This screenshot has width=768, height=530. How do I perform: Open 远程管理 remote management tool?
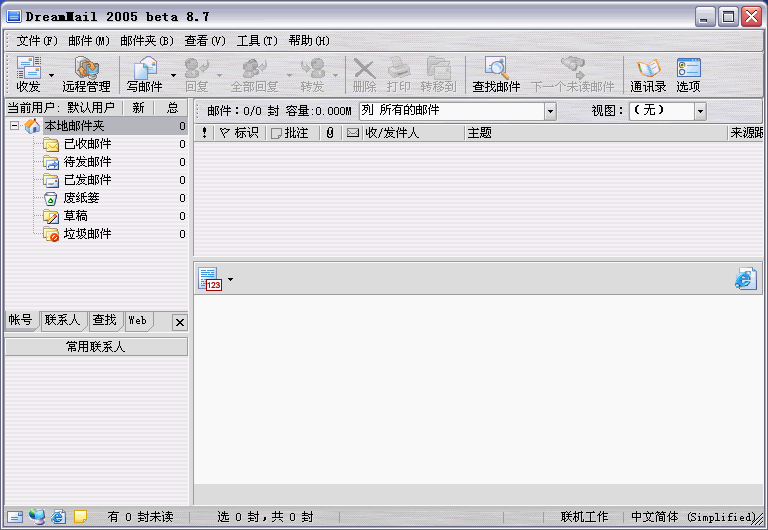tap(87, 74)
